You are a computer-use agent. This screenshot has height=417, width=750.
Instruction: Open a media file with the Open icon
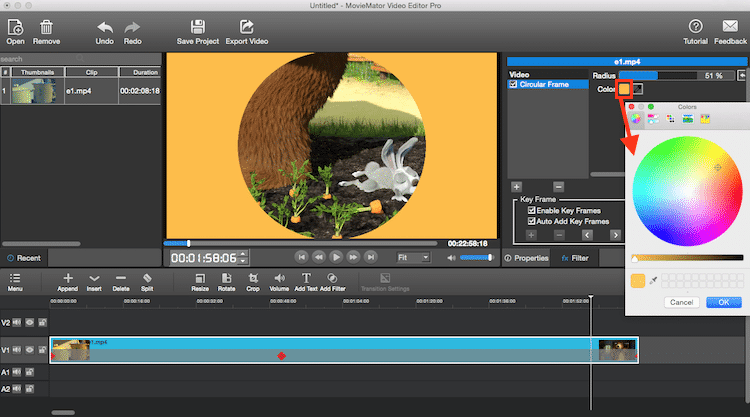(x=15, y=32)
